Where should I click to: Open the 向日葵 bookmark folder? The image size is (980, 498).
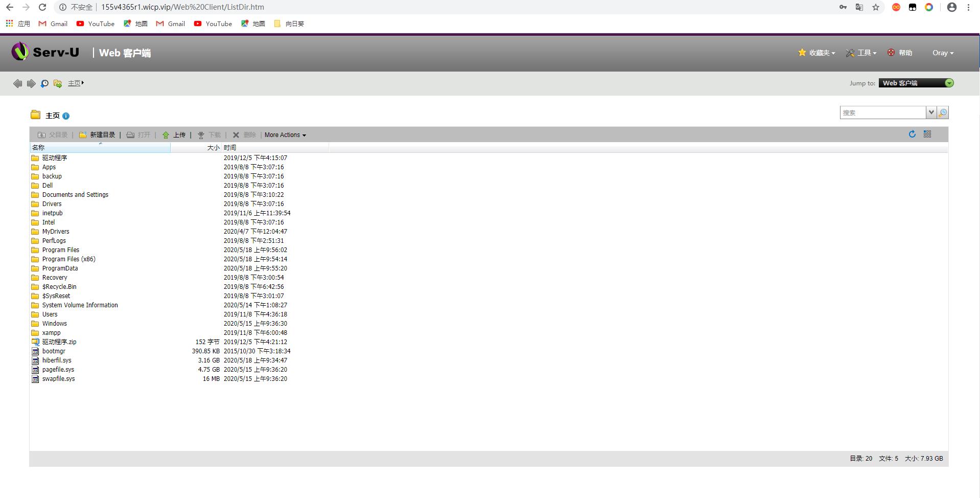pyautogui.click(x=289, y=24)
